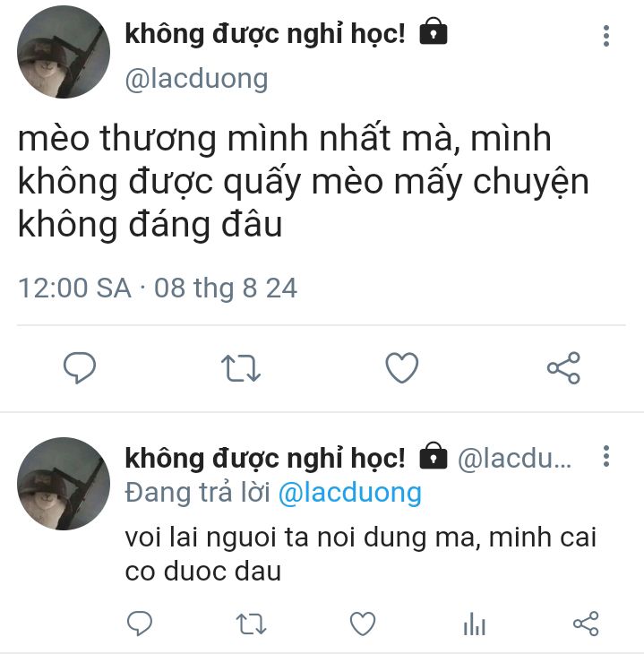Open the reply tweet's comment icon
The width and height of the screenshot is (644, 654).
[x=140, y=624]
